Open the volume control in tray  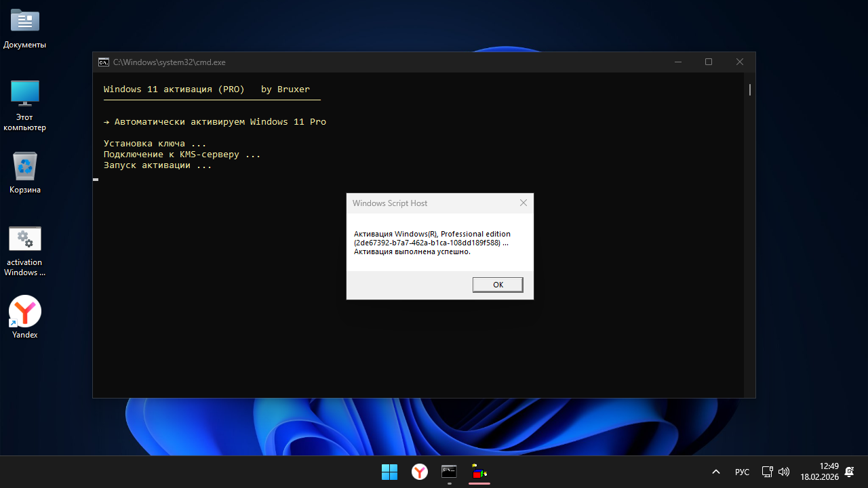pos(784,472)
